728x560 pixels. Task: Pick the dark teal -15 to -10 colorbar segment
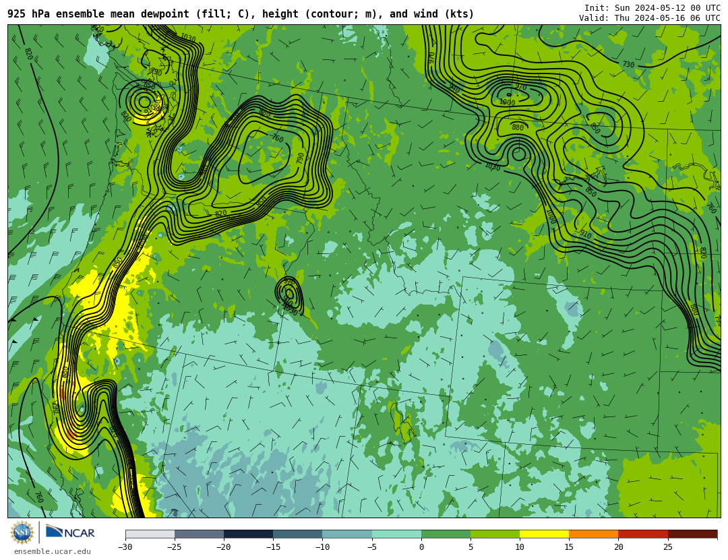[x=298, y=534]
